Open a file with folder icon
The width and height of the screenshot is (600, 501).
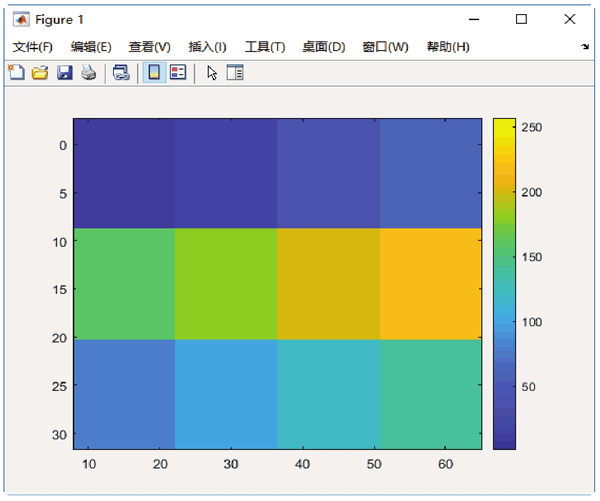tap(40, 72)
